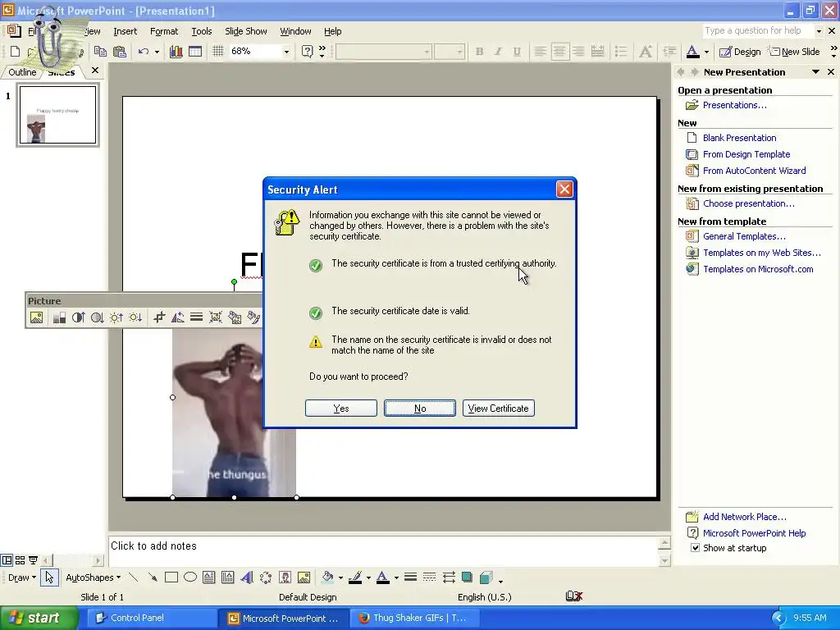Open the task pane New Presentation dropdown

coord(815,72)
